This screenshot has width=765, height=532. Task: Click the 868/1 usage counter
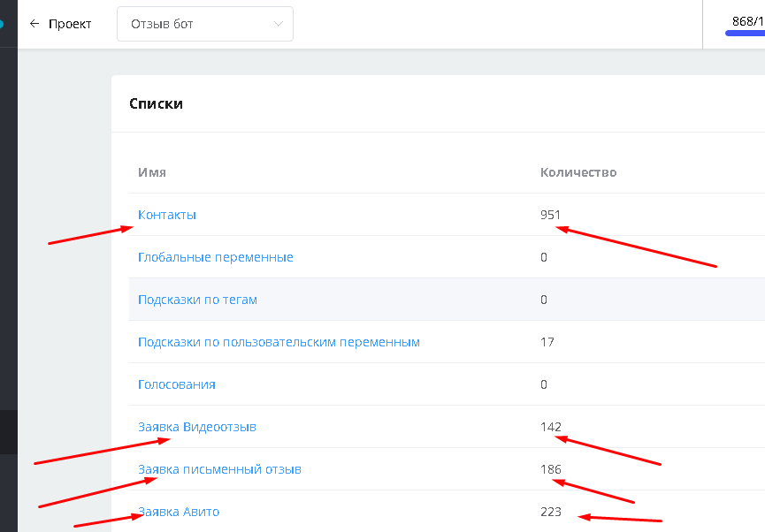[748, 21]
